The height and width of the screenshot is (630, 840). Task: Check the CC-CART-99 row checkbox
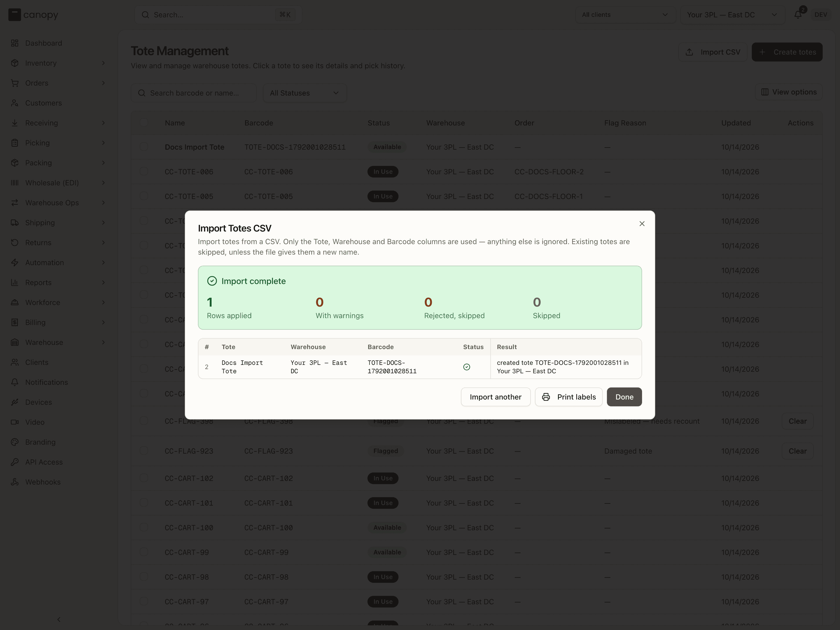click(144, 552)
